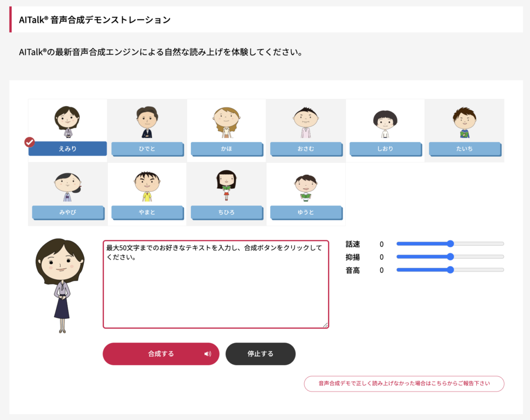Click the 音高 pitch slider
This screenshot has width=530, height=420.
point(450,269)
